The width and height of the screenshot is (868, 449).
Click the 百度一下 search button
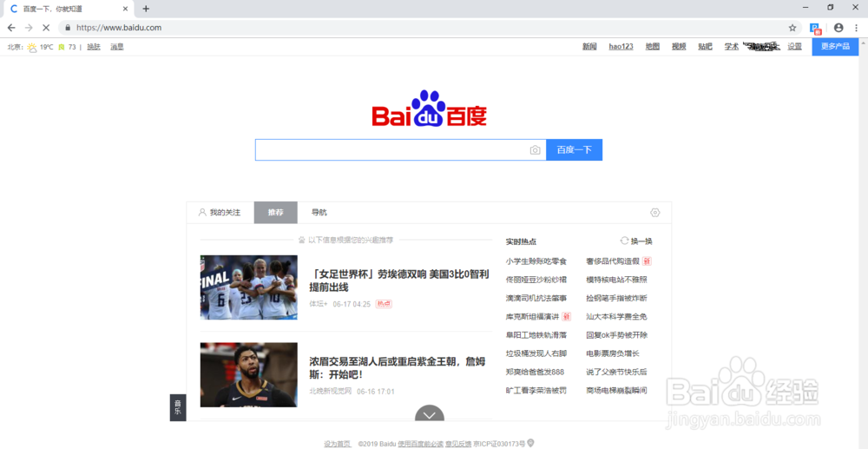(x=574, y=150)
